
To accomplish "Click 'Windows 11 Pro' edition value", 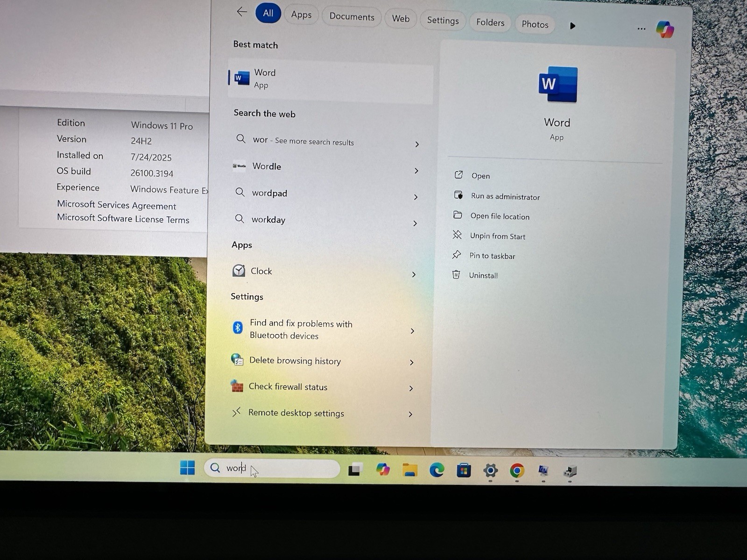I will 162,126.
